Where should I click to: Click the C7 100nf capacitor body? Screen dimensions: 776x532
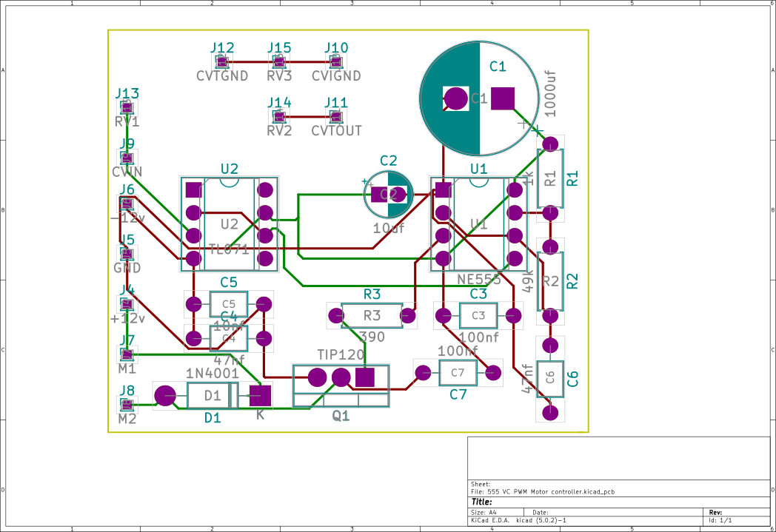[458, 373]
